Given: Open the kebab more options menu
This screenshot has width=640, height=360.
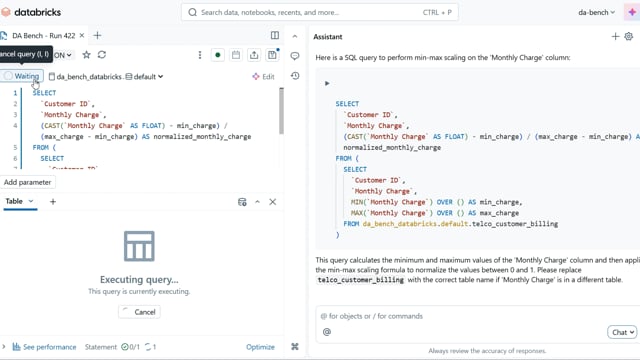Looking at the screenshot, I should click(200, 55).
